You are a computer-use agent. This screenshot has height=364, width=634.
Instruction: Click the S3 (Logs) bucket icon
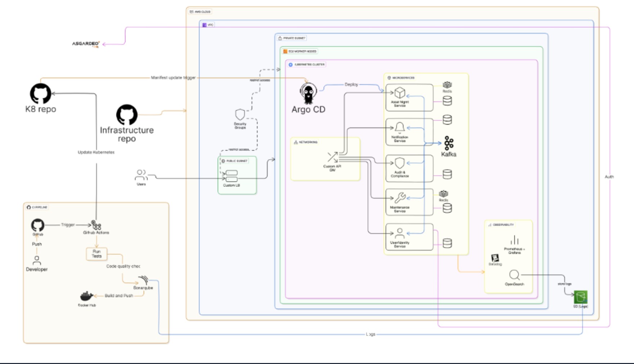[x=581, y=296]
